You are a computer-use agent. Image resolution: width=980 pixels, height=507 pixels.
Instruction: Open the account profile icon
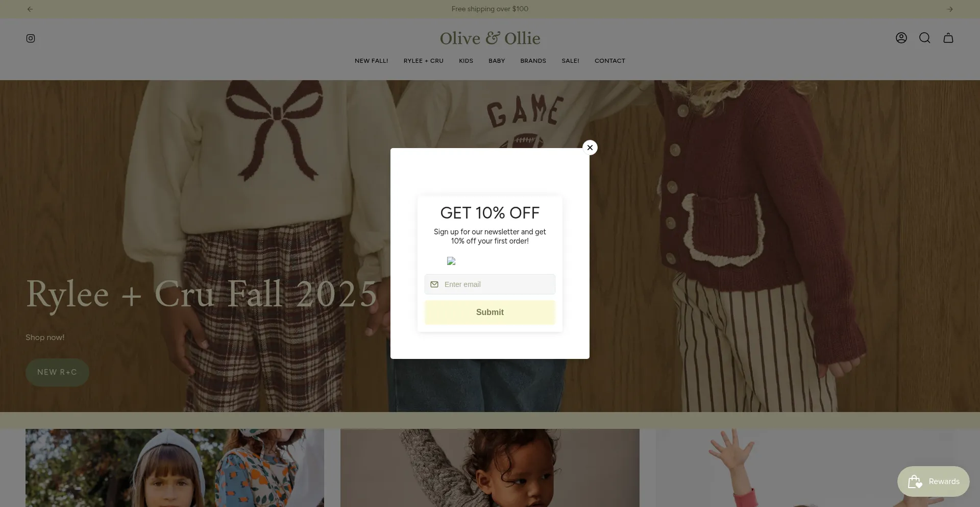pyautogui.click(x=901, y=38)
